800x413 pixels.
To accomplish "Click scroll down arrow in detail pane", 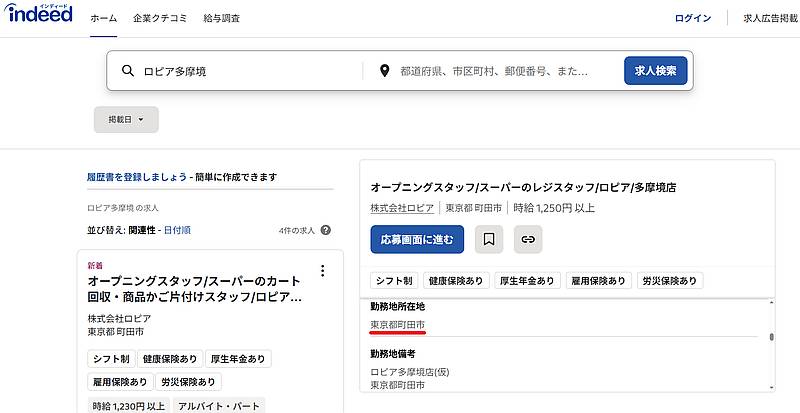I will tap(771, 388).
